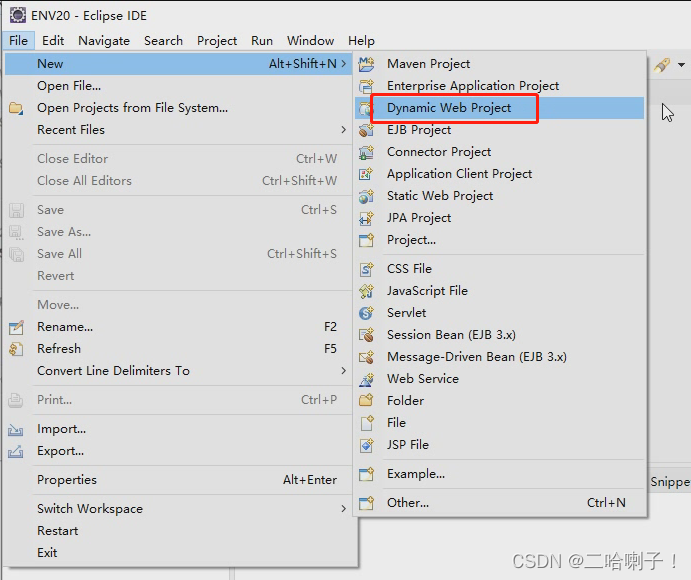Choose Enterprise Application Project label
Screen dimensions: 691x580
pyautogui.click(x=473, y=86)
